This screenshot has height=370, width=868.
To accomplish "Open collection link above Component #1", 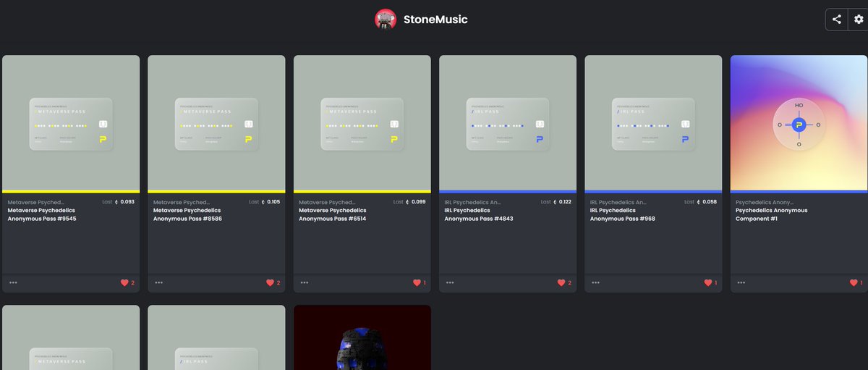I will 765,202.
